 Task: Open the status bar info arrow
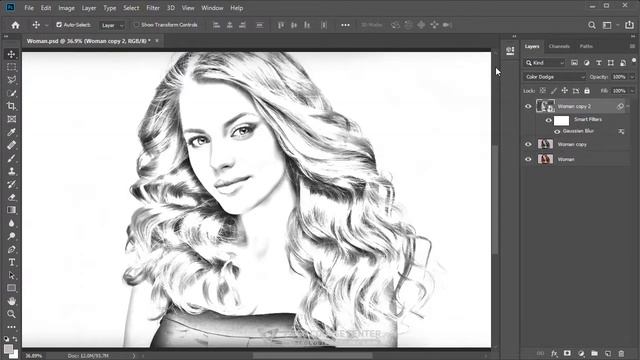[134, 356]
